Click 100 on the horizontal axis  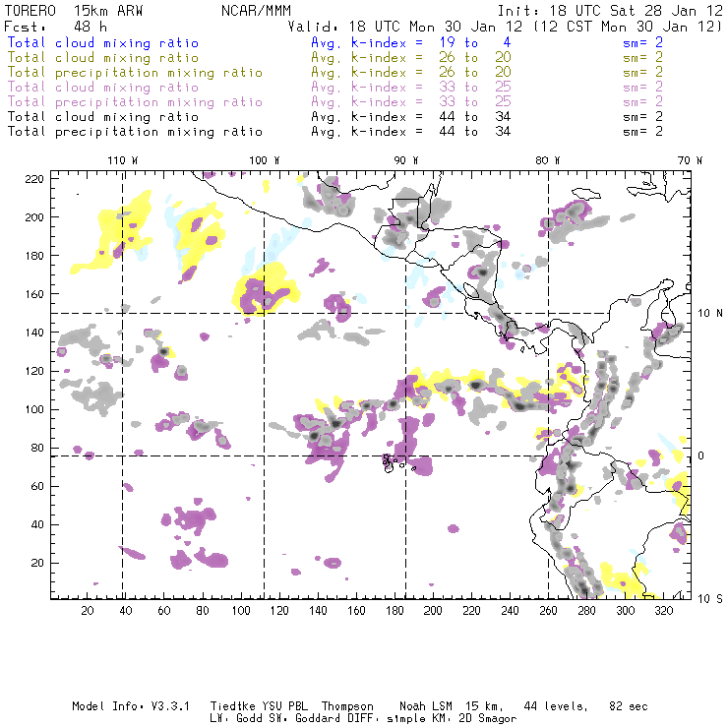(x=241, y=611)
